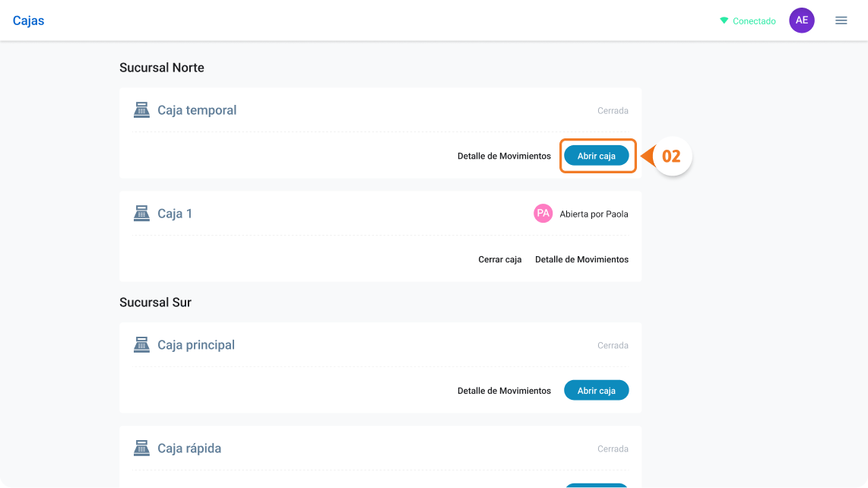View Detalle de Movimientos for Caja 1
Image resolution: width=868 pixels, height=488 pixels.
(x=581, y=259)
